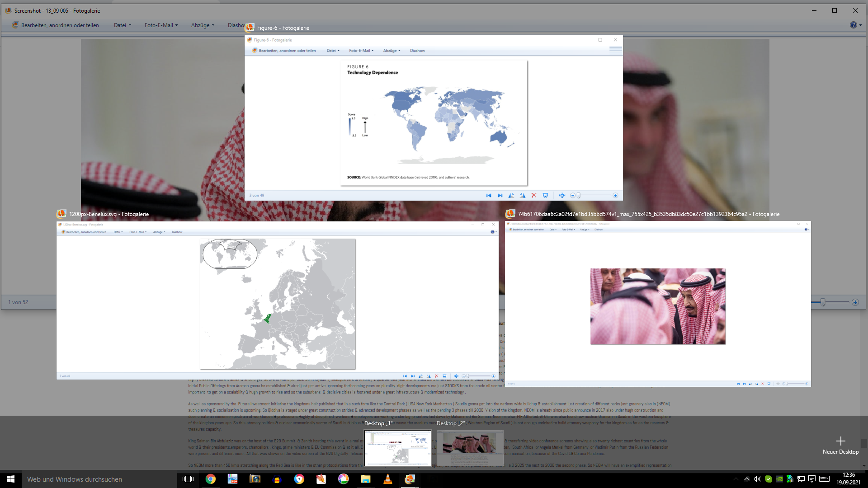The height and width of the screenshot is (488, 868).
Task: Open Abzüge menu in Benelux.svg window
Action: tap(159, 232)
